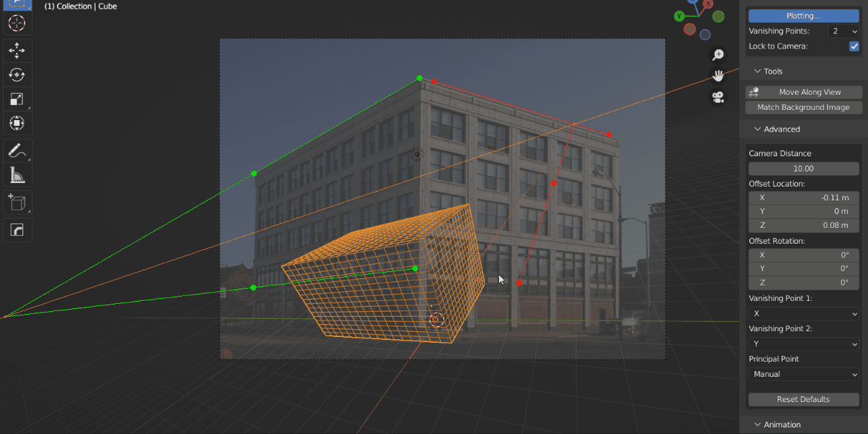Open the Principal Point dropdown
This screenshot has width=868, height=434.
(804, 374)
